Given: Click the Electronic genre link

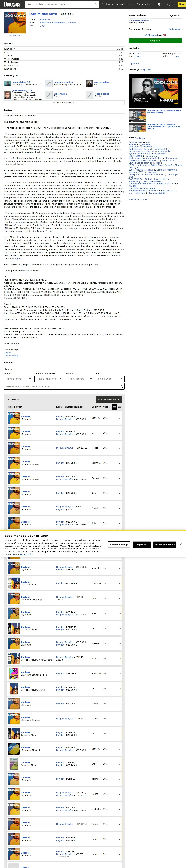Looking at the screenshot, I should click(45, 20).
